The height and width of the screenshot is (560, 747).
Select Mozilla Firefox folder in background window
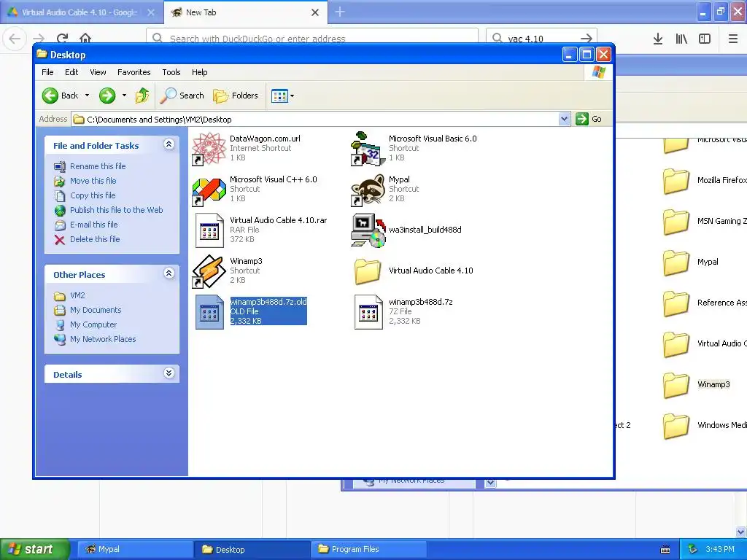coord(676,182)
